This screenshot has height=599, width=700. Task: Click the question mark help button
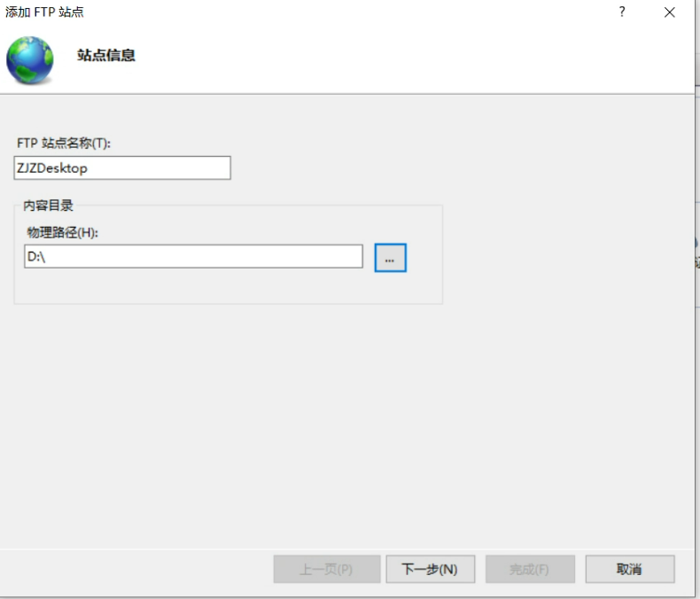[622, 12]
